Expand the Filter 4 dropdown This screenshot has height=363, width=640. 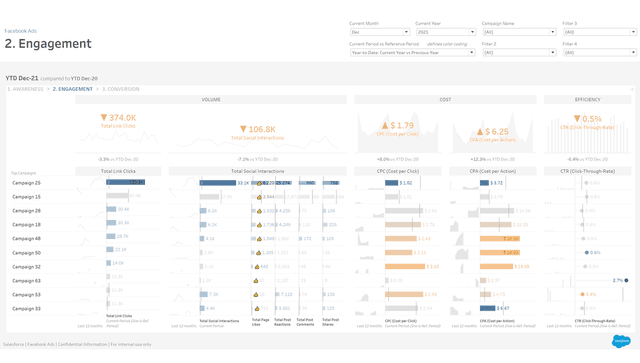[x=600, y=53]
